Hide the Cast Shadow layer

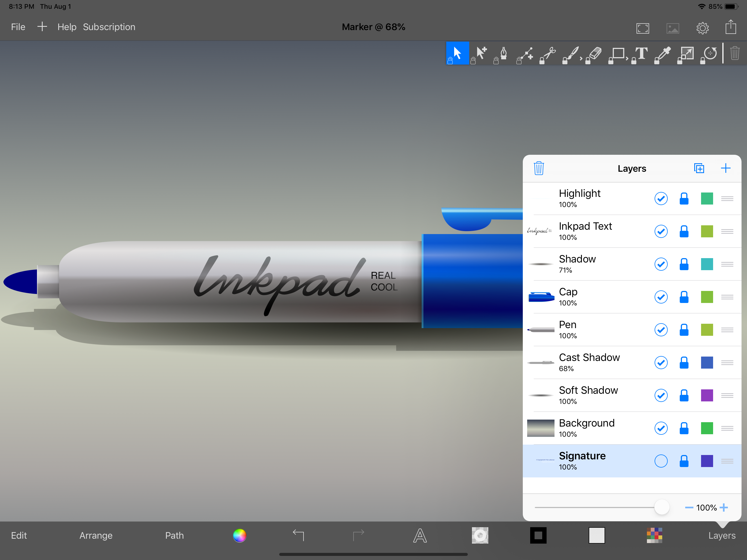tap(661, 362)
